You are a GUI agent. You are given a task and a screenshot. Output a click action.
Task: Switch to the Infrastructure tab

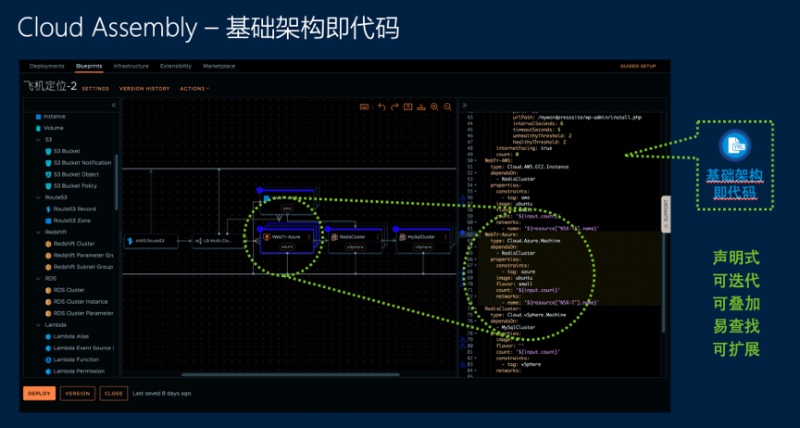pyautogui.click(x=130, y=66)
